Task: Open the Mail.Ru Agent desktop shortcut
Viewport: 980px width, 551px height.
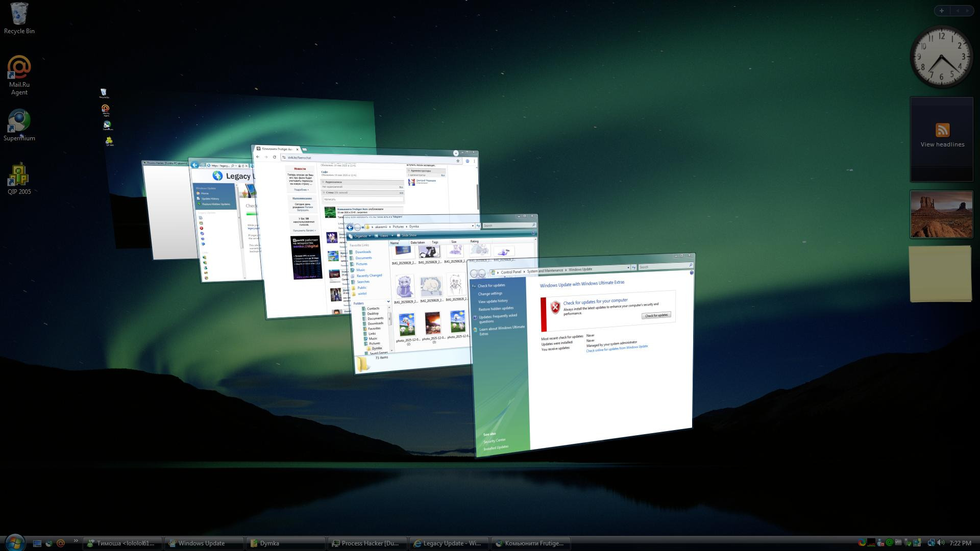Action: click(x=19, y=68)
